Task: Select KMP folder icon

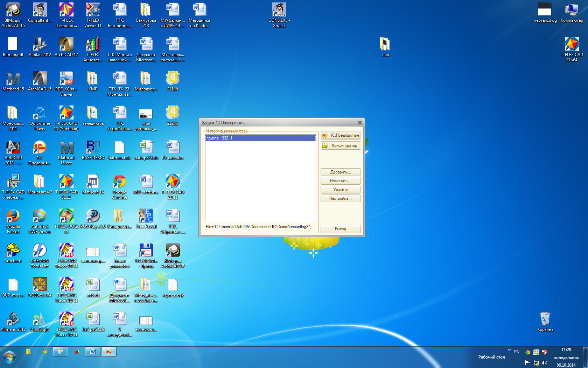Action: [x=93, y=82]
